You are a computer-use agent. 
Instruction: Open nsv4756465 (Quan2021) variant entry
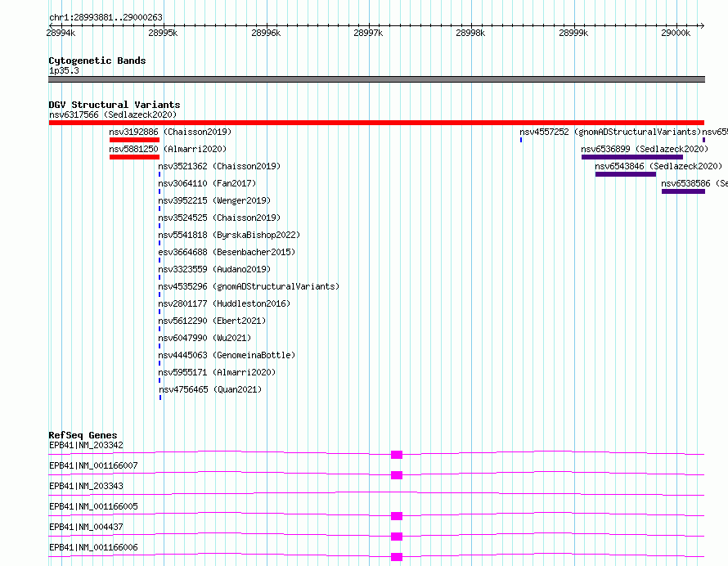pos(210,389)
